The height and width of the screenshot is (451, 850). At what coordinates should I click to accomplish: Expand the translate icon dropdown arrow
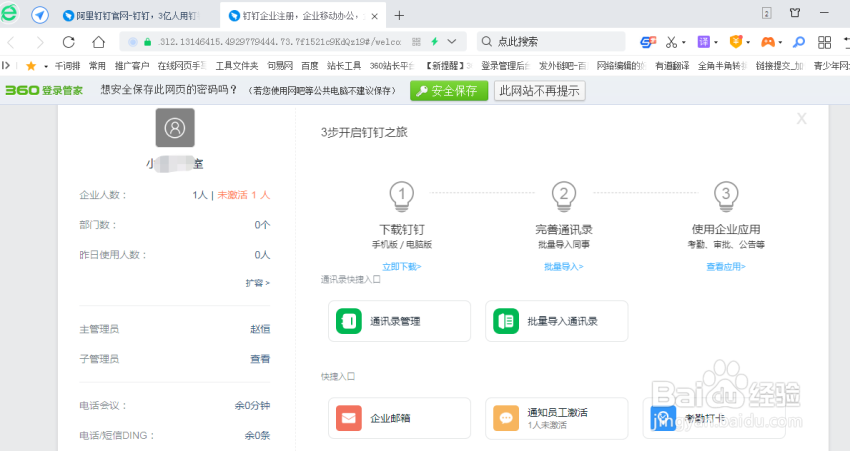716,42
